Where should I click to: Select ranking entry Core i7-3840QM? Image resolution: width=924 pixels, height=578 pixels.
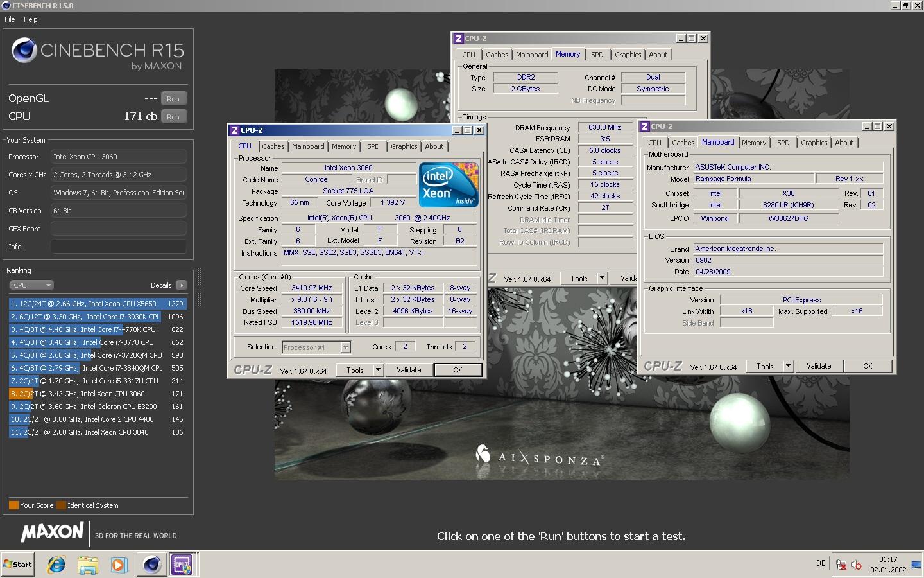pos(98,368)
